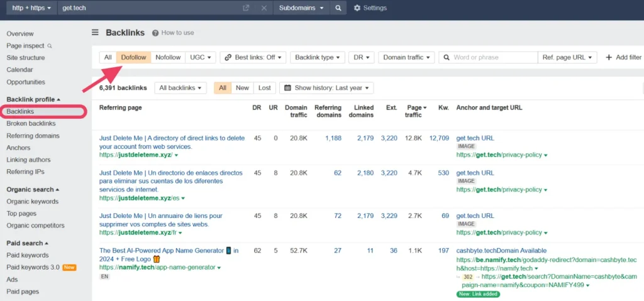The image size is (644, 301).
Task: Click the 12,709 keywords value
Action: point(439,138)
